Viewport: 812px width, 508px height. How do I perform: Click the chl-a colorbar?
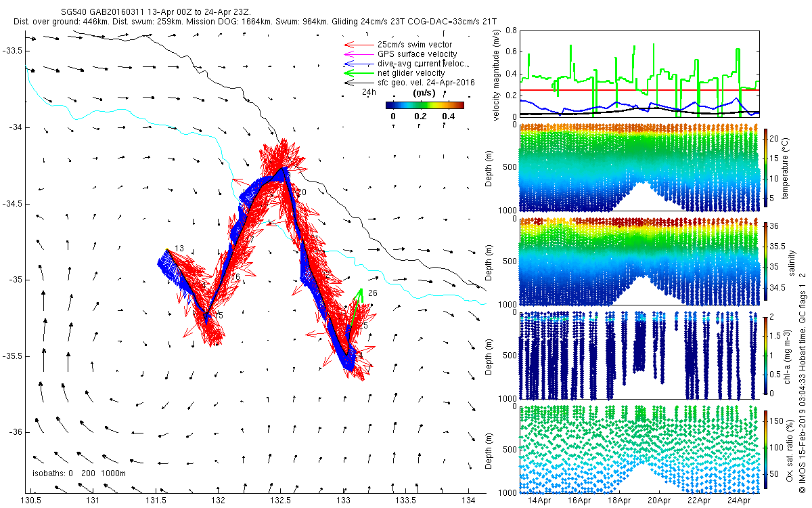(x=766, y=356)
